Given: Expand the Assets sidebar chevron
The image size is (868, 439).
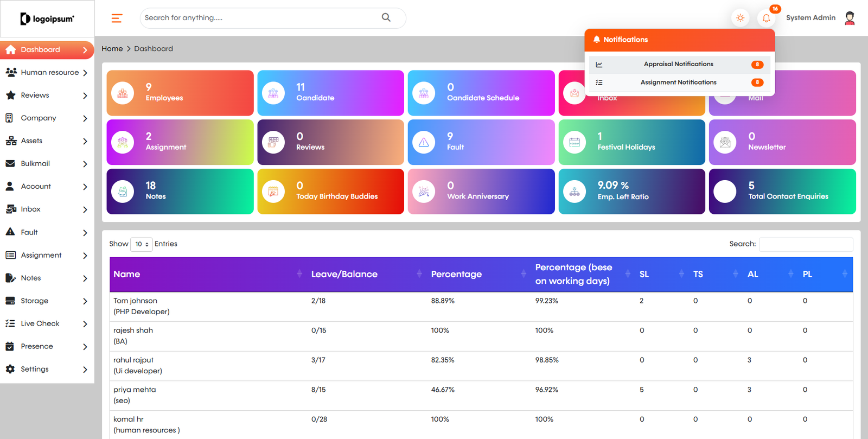Looking at the screenshot, I should pyautogui.click(x=85, y=141).
